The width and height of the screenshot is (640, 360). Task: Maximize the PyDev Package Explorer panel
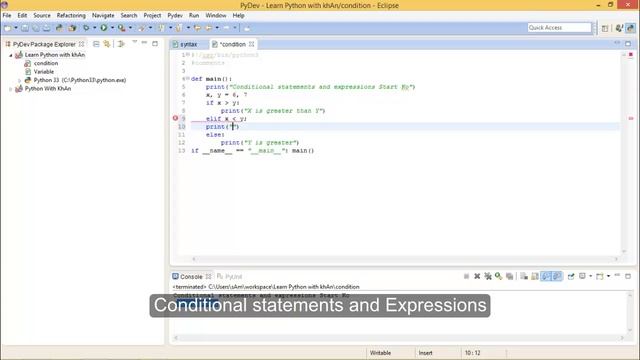coord(155,43)
